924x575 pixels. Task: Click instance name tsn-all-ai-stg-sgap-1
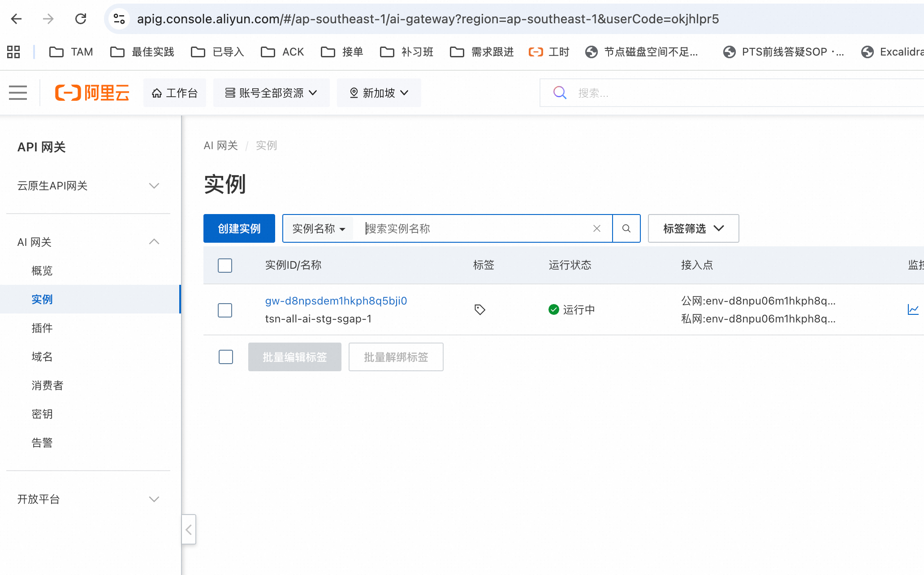[318, 318]
